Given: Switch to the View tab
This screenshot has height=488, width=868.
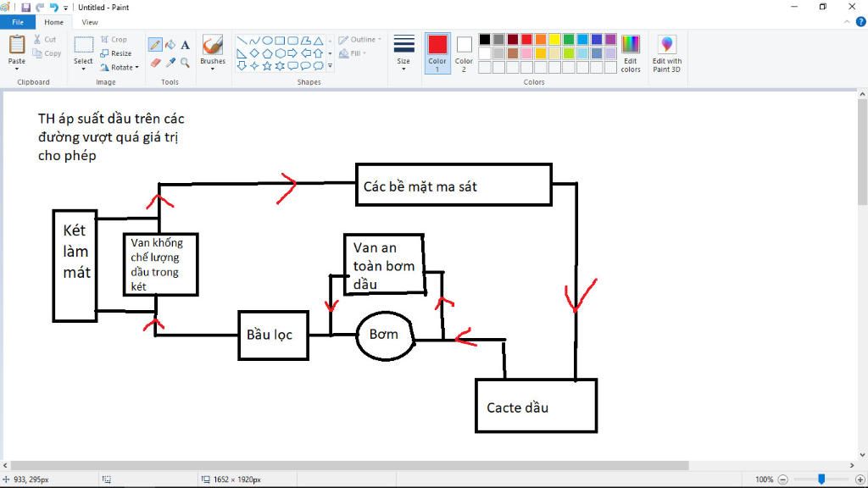Looking at the screenshot, I should (90, 22).
